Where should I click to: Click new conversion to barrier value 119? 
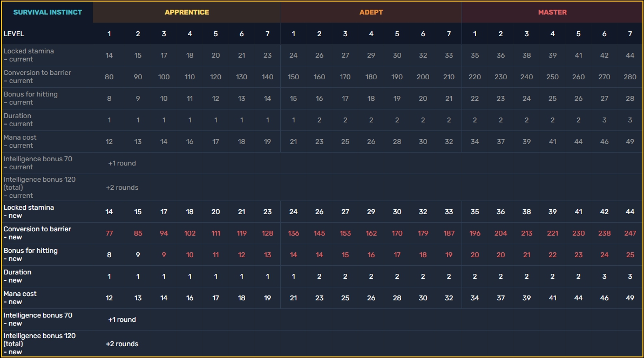point(241,233)
